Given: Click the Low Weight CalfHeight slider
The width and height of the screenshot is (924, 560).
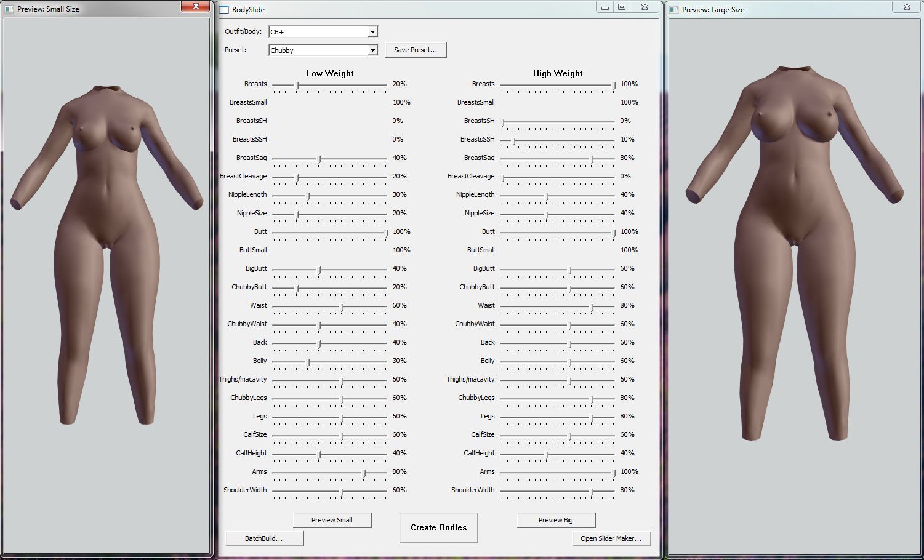Looking at the screenshot, I should coord(329,456).
